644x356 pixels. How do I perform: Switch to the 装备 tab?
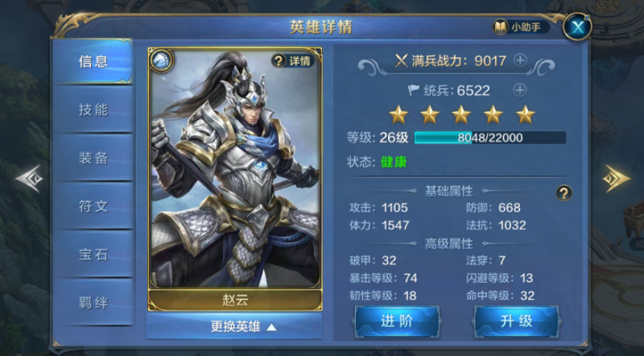(x=93, y=158)
